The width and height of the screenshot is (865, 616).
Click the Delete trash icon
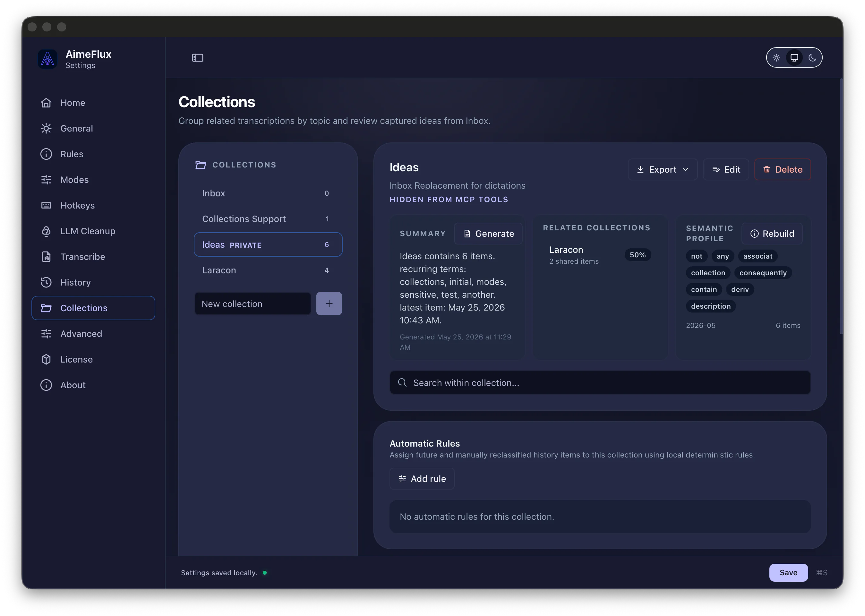[x=767, y=169]
